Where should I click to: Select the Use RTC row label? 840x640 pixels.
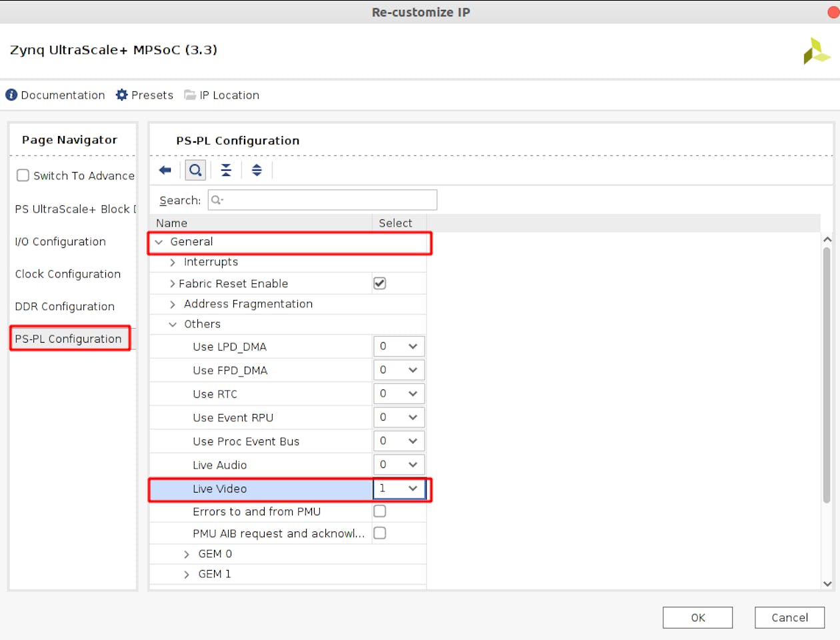coord(215,394)
